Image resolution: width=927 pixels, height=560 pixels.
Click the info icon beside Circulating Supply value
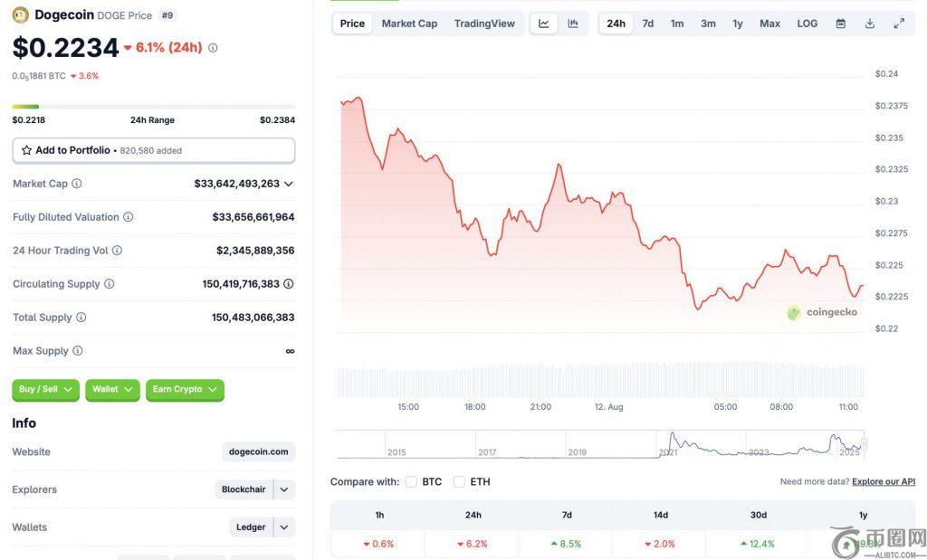[288, 284]
